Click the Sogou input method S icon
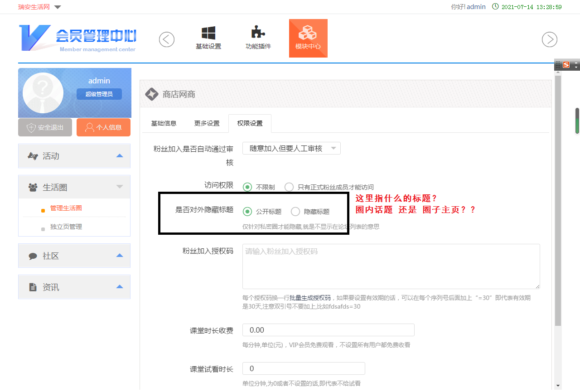Screen dimensions: 580x392 [566, 65]
